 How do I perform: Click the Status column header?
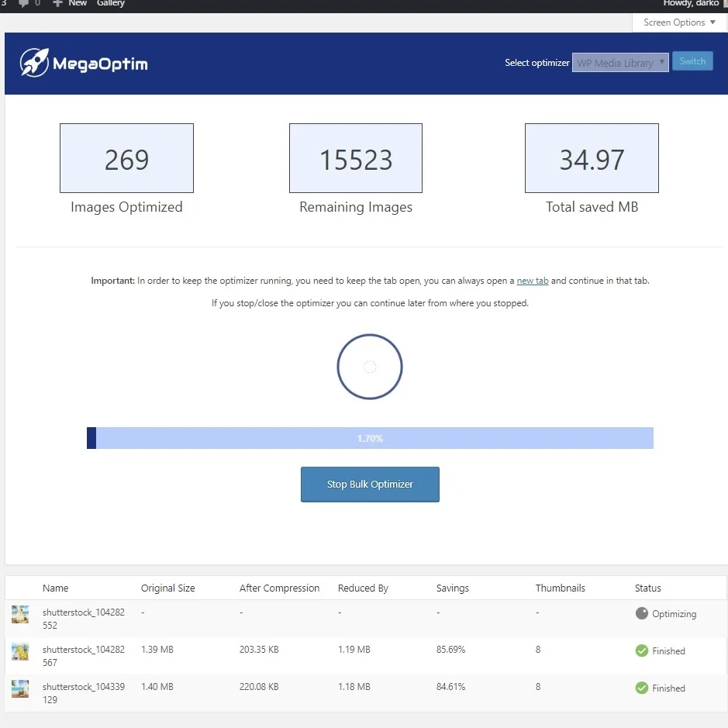pos(647,588)
